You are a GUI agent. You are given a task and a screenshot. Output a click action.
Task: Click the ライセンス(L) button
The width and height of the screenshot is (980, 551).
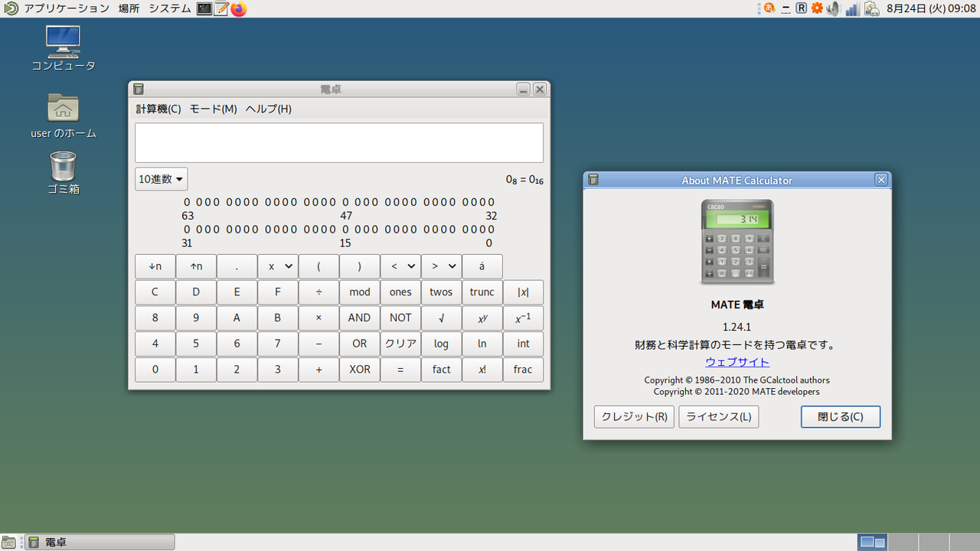point(719,417)
